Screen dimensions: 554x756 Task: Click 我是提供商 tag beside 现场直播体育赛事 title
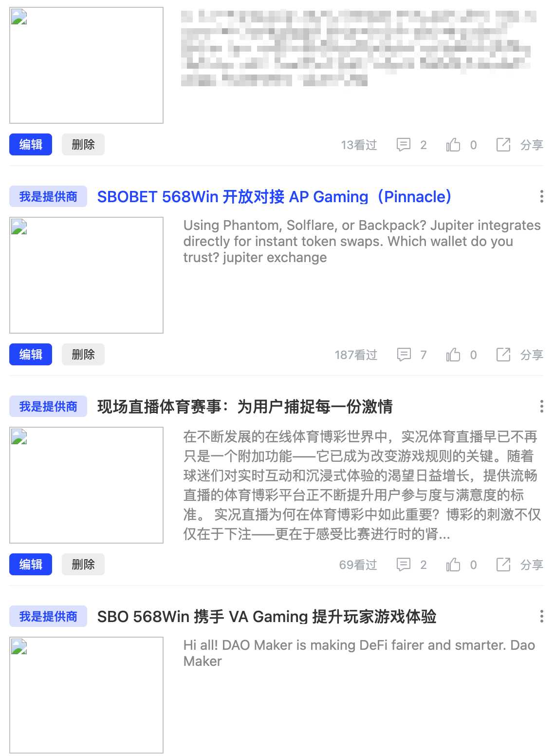(x=48, y=406)
